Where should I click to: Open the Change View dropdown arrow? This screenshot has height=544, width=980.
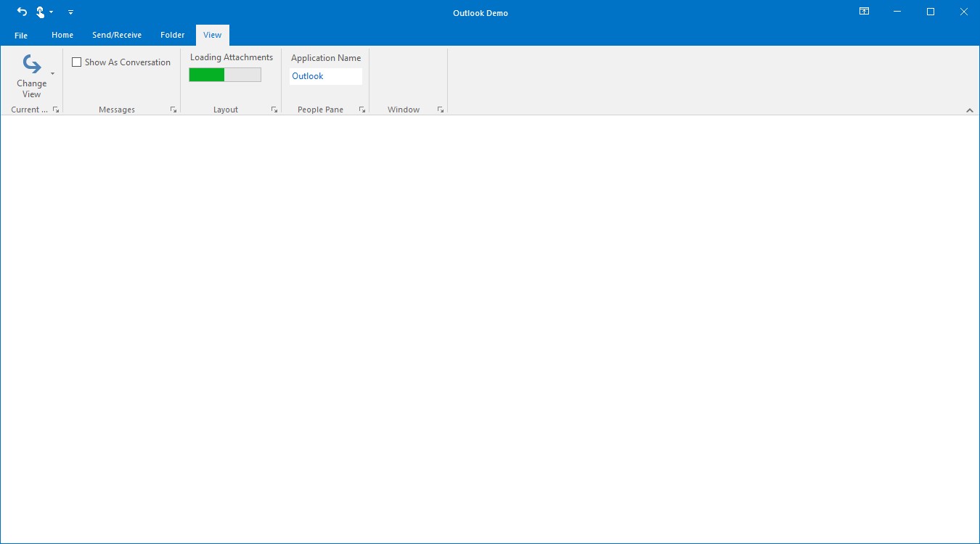[x=52, y=75]
